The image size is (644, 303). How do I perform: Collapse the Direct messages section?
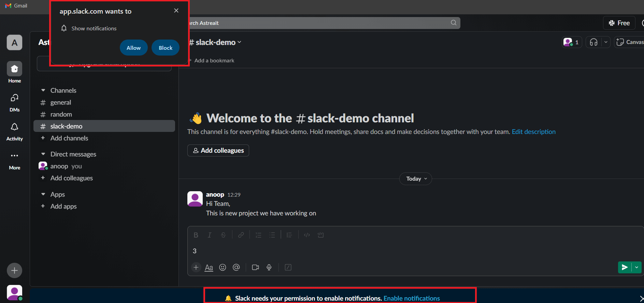(43, 154)
